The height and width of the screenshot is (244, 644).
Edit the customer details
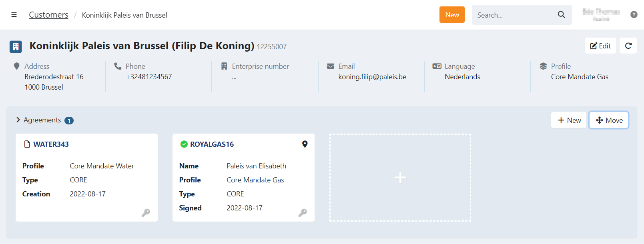pyautogui.click(x=600, y=46)
